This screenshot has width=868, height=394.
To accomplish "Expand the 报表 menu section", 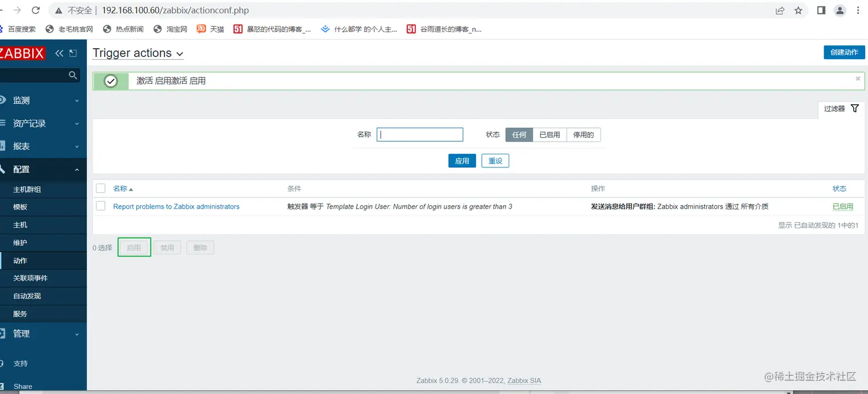I will 43,146.
